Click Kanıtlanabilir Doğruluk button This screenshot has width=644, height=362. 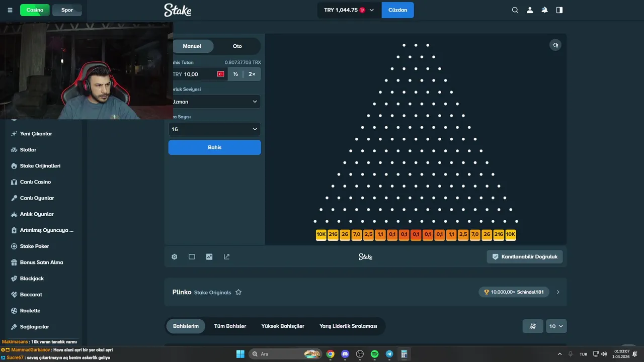point(525,256)
